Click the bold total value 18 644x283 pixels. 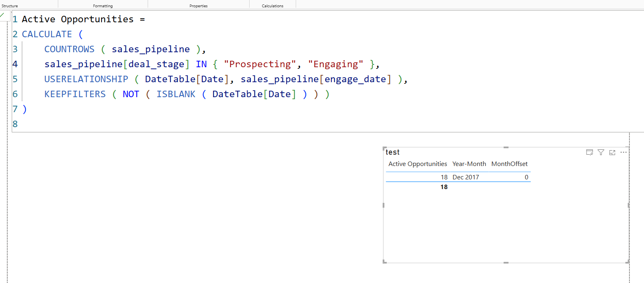pos(444,187)
